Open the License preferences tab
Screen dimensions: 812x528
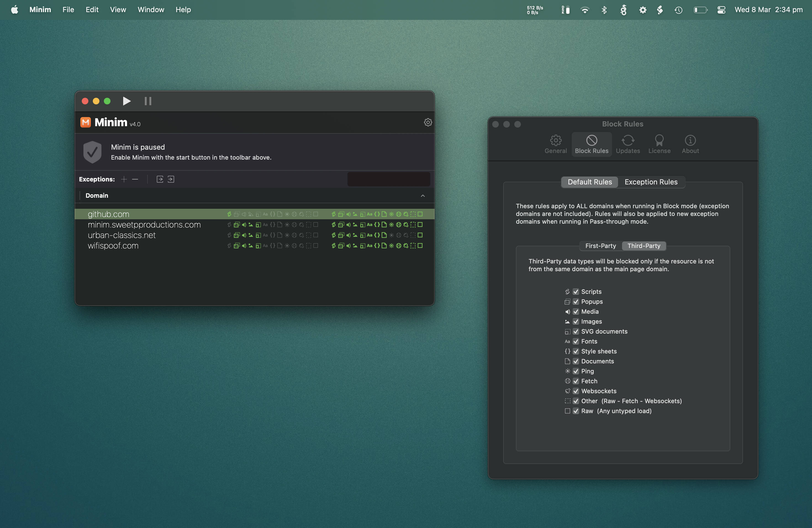pos(659,144)
